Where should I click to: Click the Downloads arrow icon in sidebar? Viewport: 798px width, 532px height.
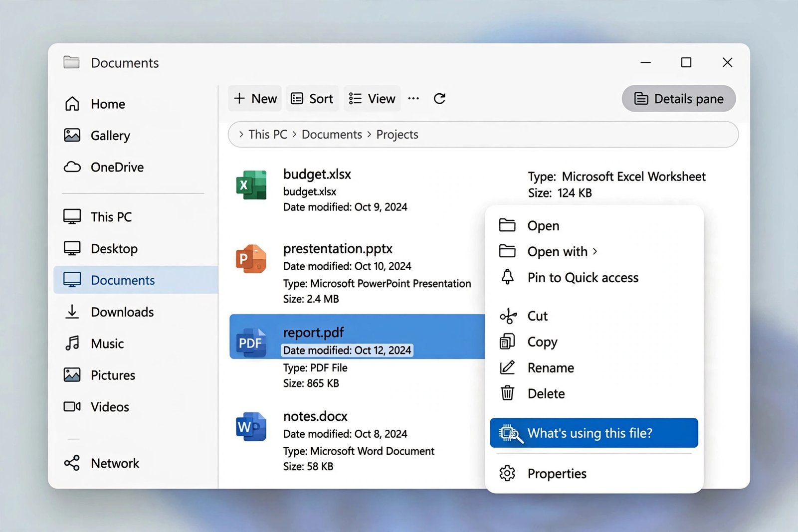tap(72, 312)
